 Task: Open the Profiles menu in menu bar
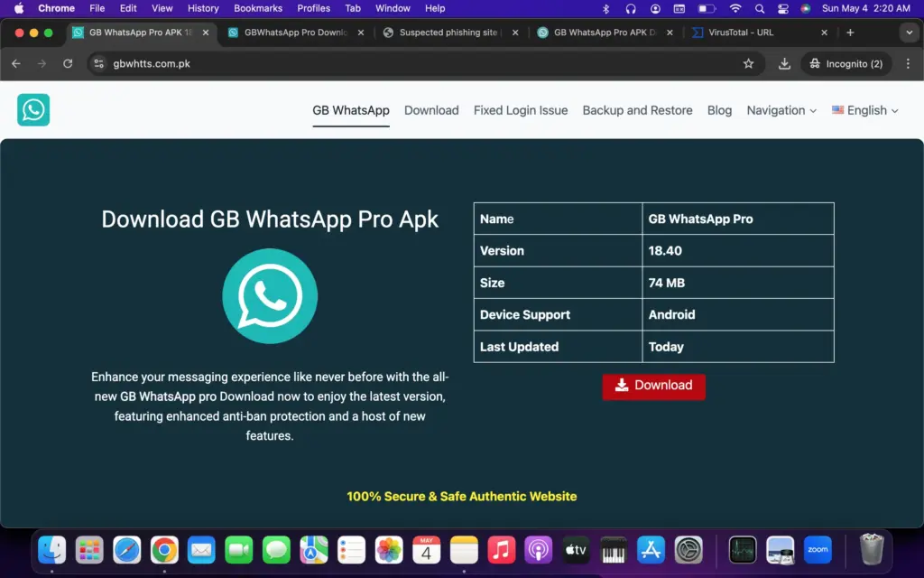click(x=313, y=8)
